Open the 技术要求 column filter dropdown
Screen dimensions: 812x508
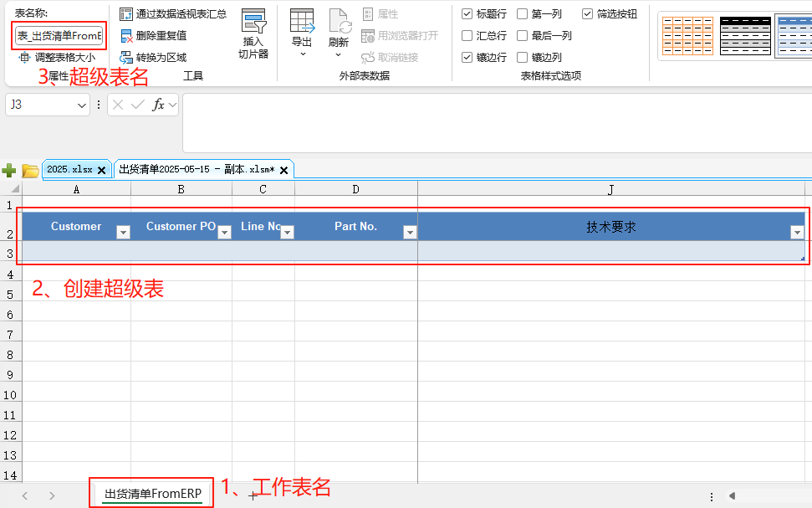797,232
